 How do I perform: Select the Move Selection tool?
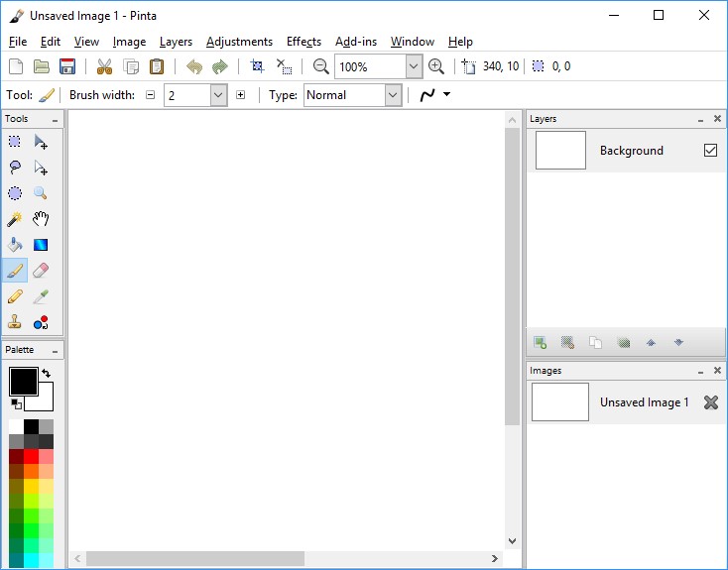41,168
